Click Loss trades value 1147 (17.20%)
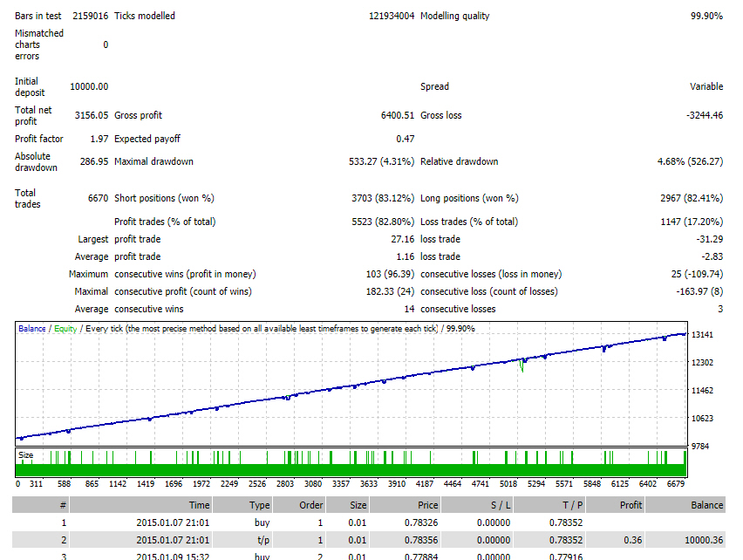This screenshot has width=743, height=560. (x=692, y=222)
